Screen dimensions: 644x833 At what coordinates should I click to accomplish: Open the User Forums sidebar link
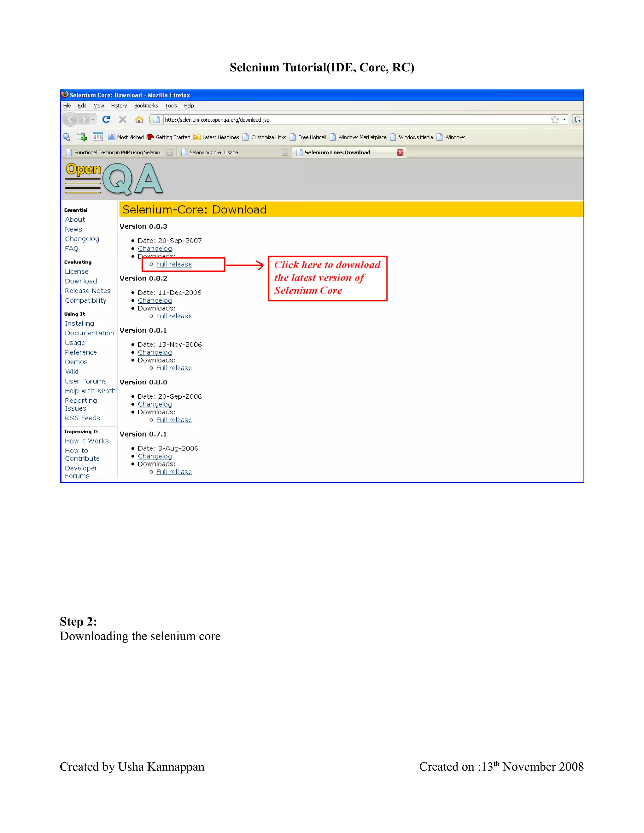click(86, 381)
